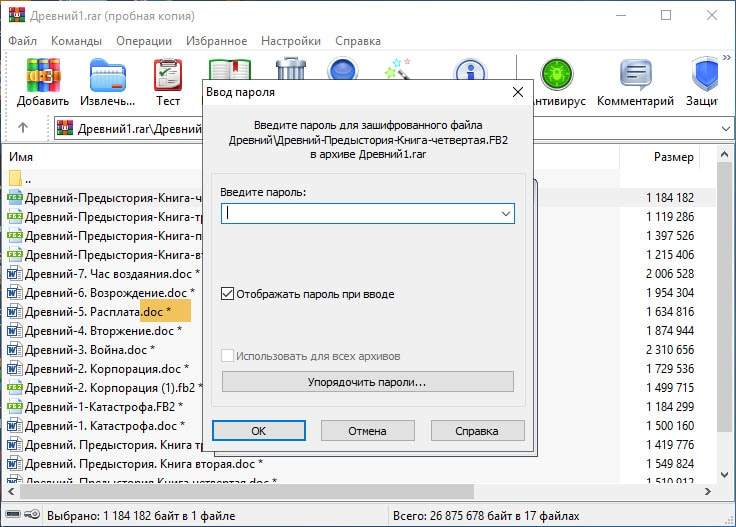Screen dimensions: 736x527
Task: Click the Info toolbar icon
Action: (x=470, y=69)
